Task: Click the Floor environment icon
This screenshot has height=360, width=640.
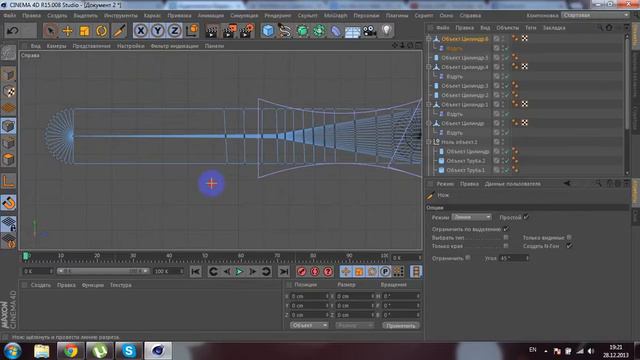Action: point(353,31)
